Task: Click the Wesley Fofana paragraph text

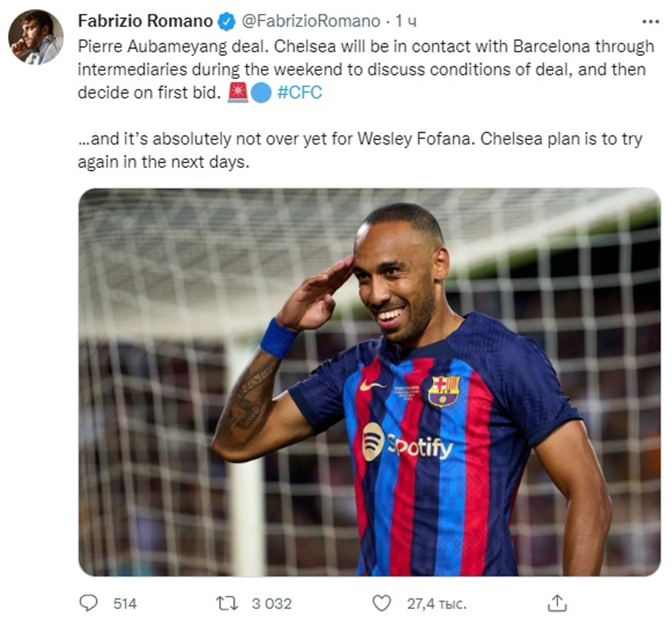Action: 360,150
